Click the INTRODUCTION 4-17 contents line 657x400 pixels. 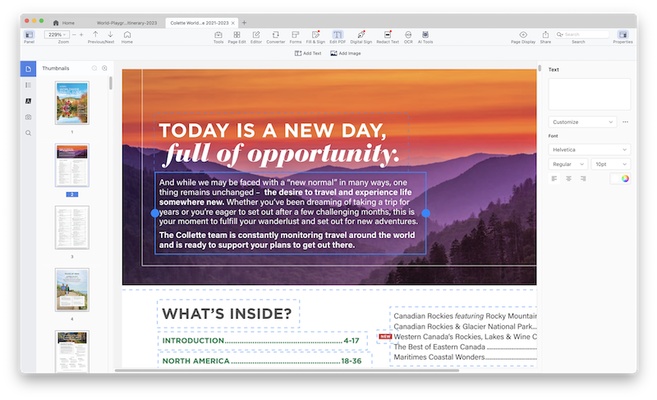pos(263,341)
